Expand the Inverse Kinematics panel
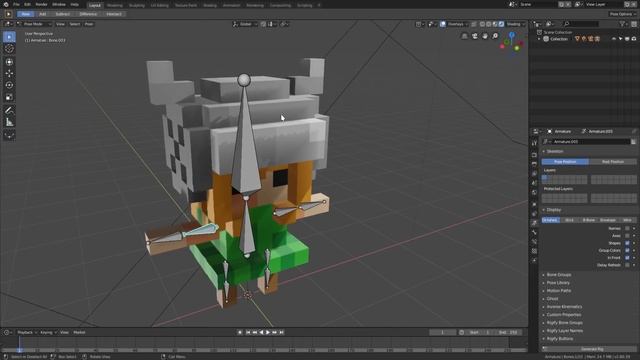 [x=588, y=307]
